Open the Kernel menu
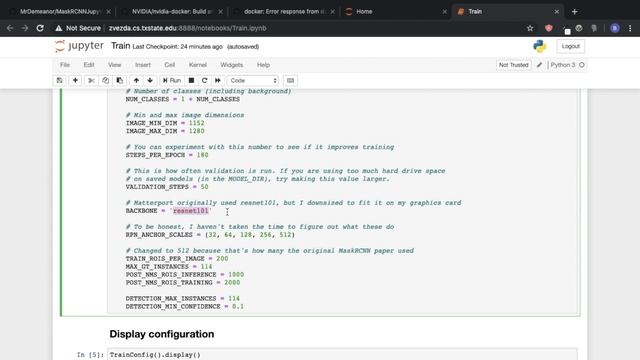 pos(198,65)
